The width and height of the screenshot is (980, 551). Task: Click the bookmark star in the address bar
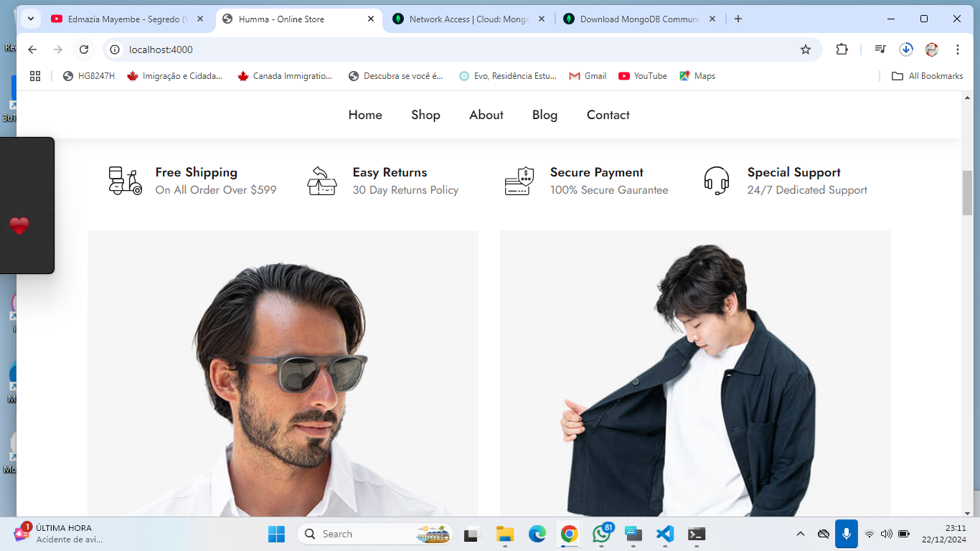[x=806, y=50]
